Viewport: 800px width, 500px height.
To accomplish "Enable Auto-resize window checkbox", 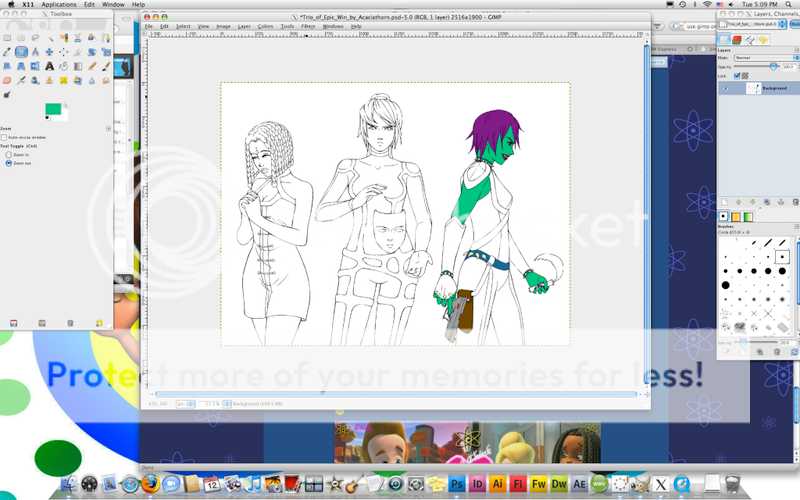I will pyautogui.click(x=5, y=137).
